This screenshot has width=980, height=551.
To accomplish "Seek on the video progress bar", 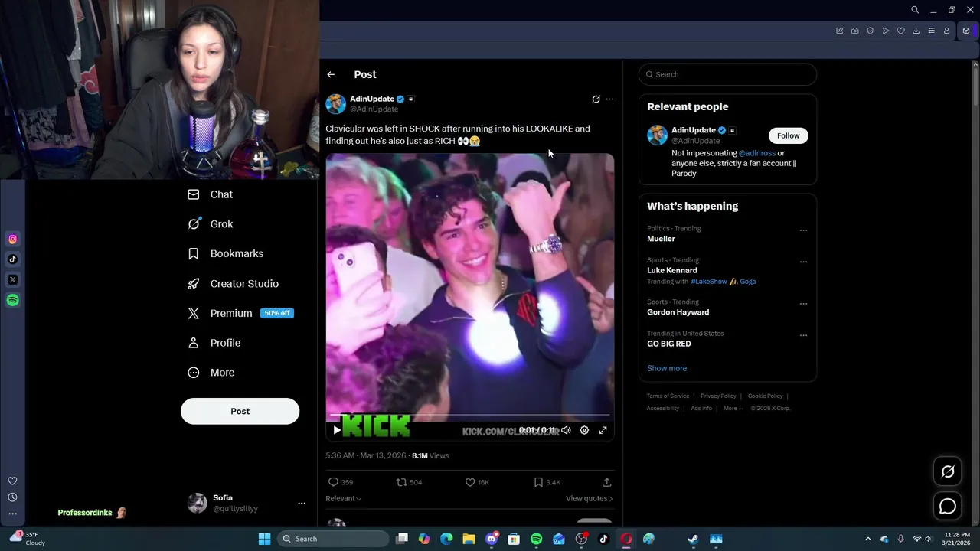I will pos(469,416).
